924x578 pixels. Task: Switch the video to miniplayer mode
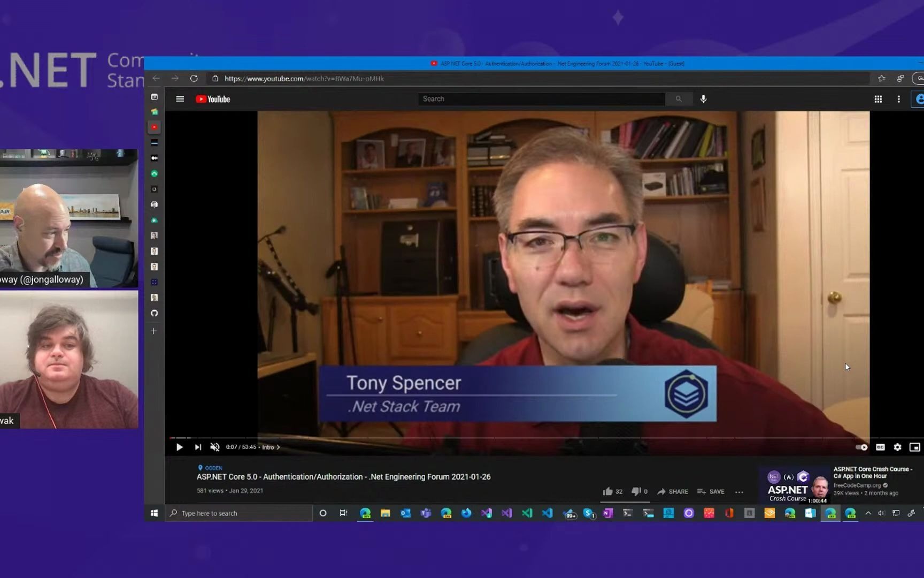click(915, 447)
